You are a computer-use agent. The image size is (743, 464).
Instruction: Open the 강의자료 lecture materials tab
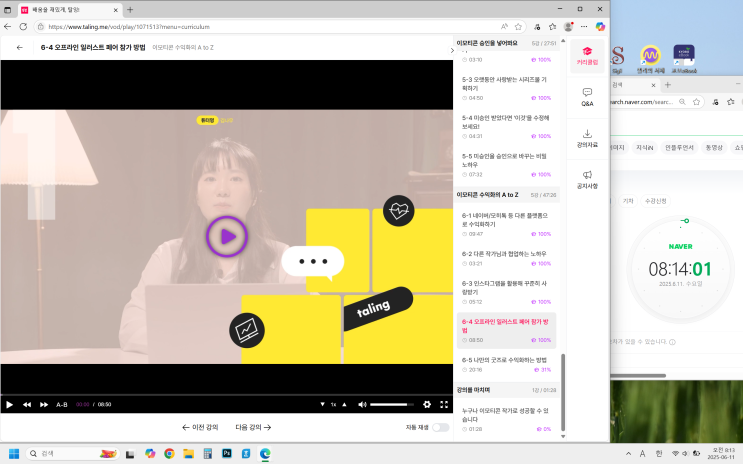point(587,138)
